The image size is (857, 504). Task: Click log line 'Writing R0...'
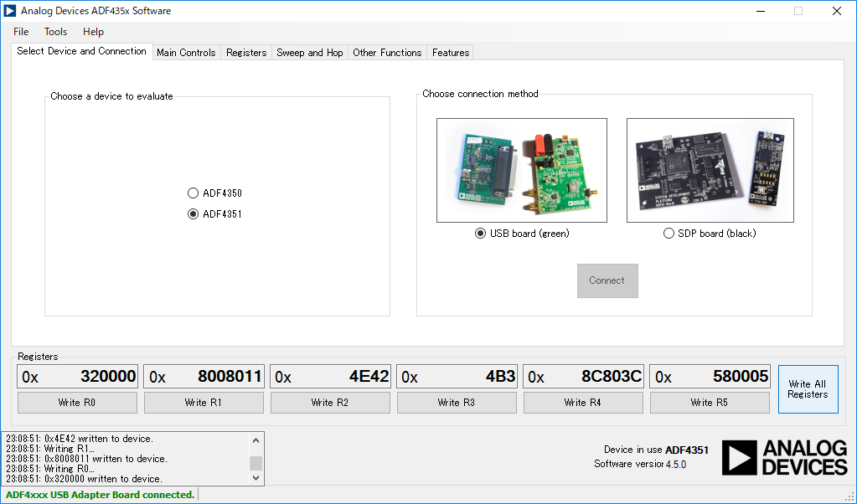50,469
